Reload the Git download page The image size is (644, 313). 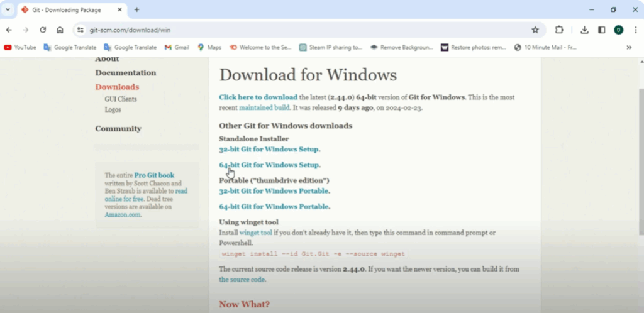click(43, 30)
